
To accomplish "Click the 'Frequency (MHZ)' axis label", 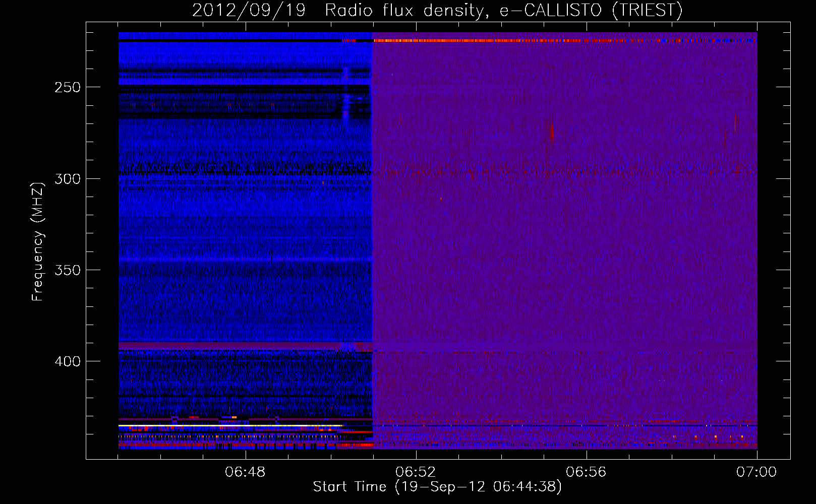I will (38, 241).
